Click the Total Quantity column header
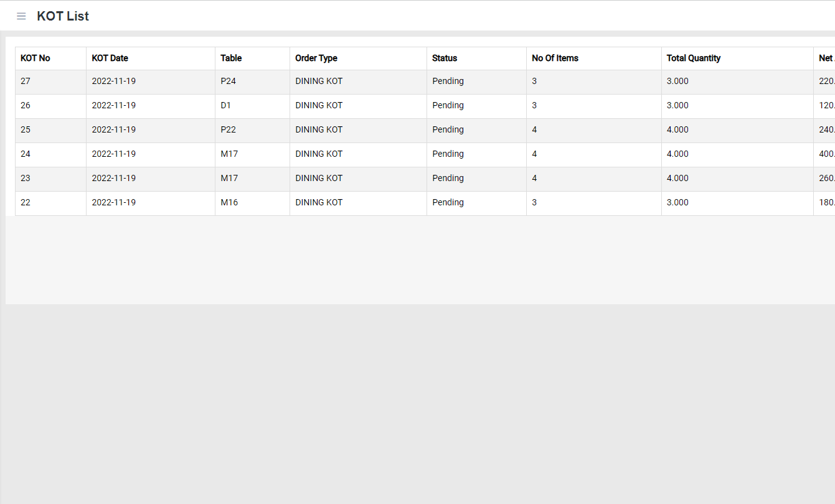Viewport: 835px width, 504px height. (x=693, y=58)
